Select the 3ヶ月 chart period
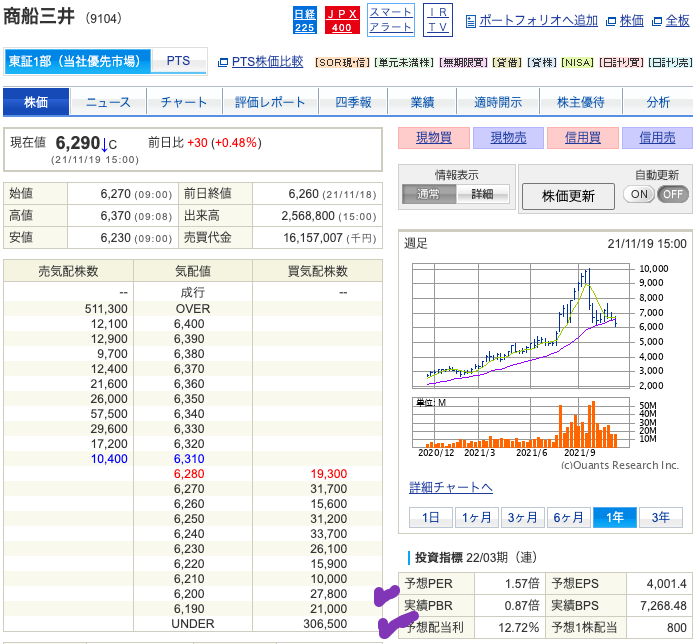Viewport: 698px width, 644px height. coord(523,517)
